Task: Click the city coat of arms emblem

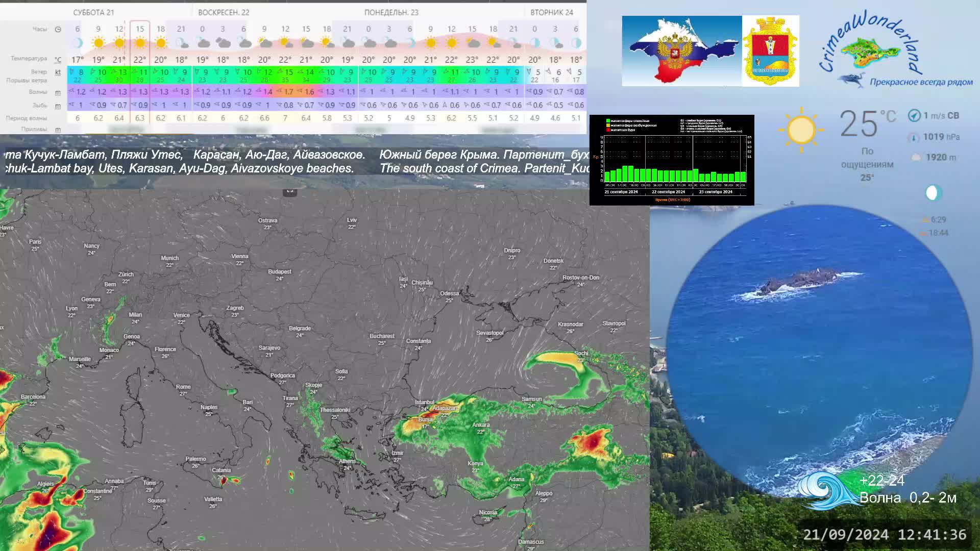Action: [770, 51]
